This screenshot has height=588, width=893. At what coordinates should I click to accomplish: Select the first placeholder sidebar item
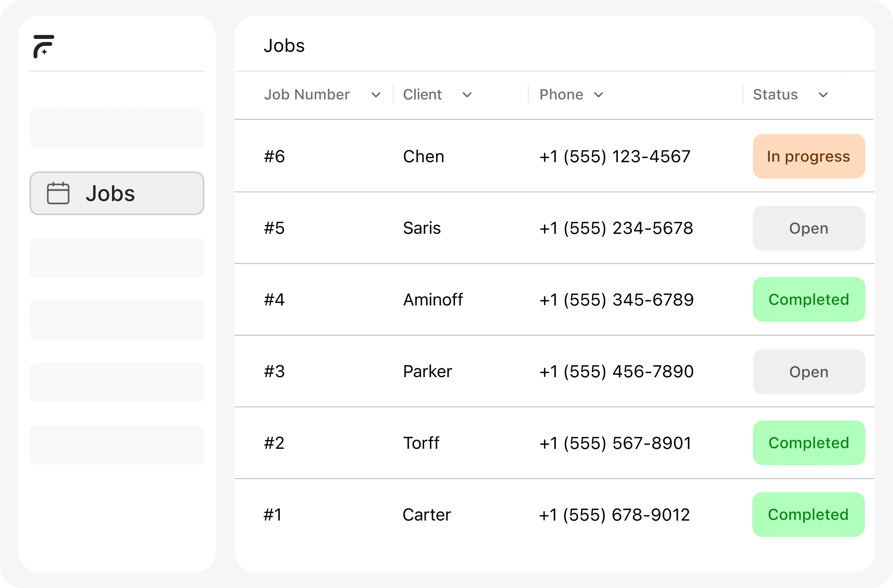(117, 129)
